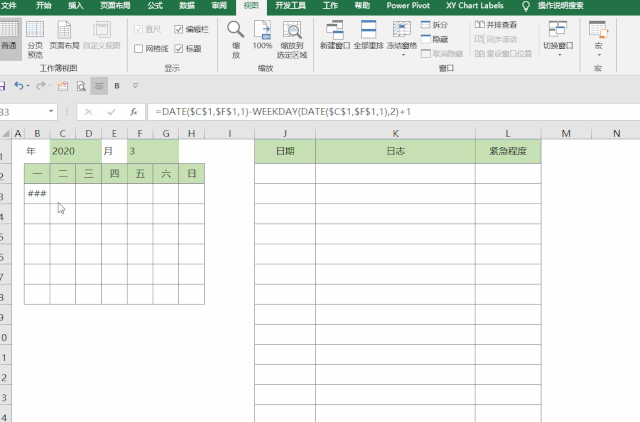
Task: Reset Window Position (重设窗口位置)
Action: click(503, 53)
